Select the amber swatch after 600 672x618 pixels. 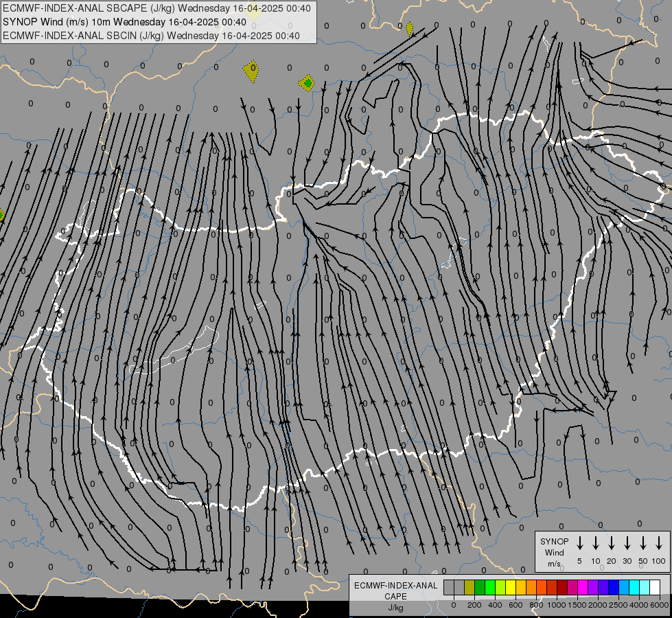click(521, 587)
